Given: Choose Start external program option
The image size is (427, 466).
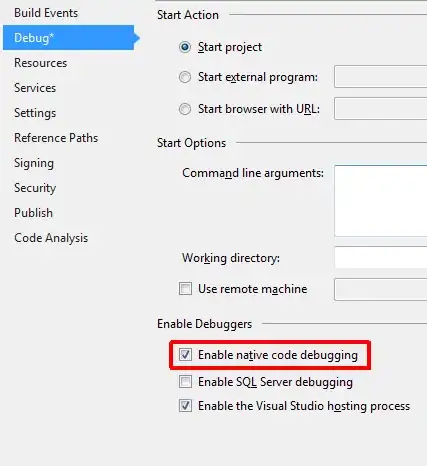Looking at the screenshot, I should click(185, 77).
